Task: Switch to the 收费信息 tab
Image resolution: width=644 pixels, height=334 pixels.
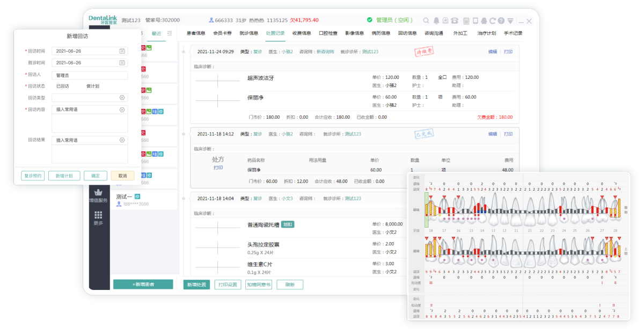Action: (302, 33)
